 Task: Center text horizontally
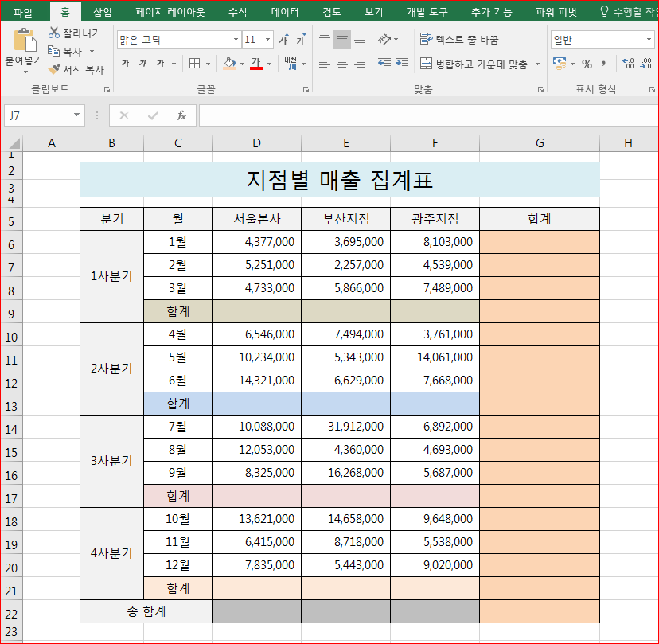342,64
